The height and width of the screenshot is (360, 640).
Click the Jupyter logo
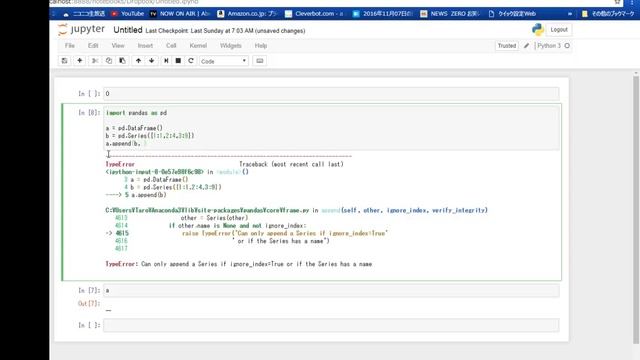tap(81, 29)
